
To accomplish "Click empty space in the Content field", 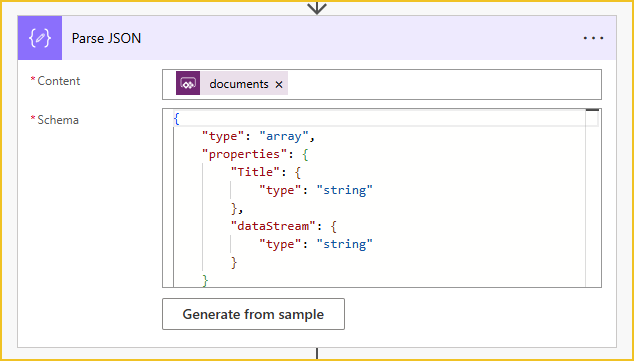I will tap(445, 84).
